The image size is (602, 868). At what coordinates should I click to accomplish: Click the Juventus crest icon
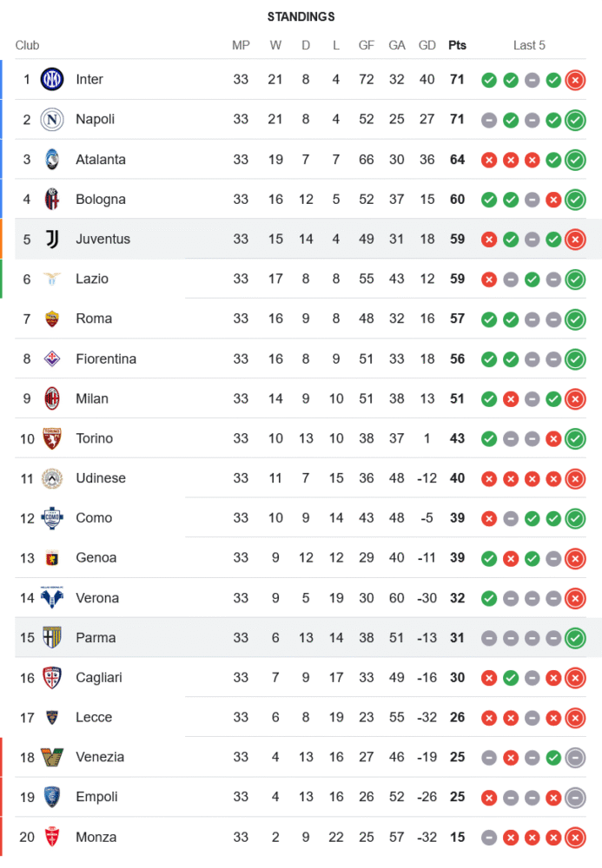pyautogui.click(x=52, y=239)
